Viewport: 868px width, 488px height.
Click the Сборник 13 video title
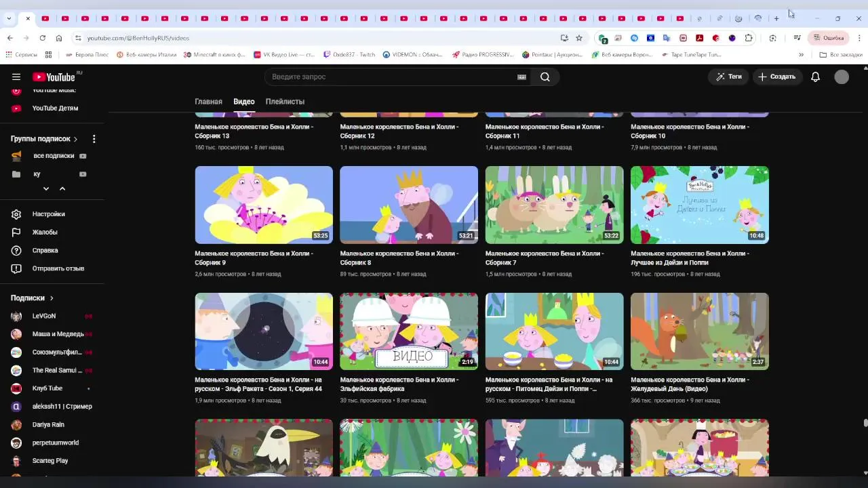[254, 131]
